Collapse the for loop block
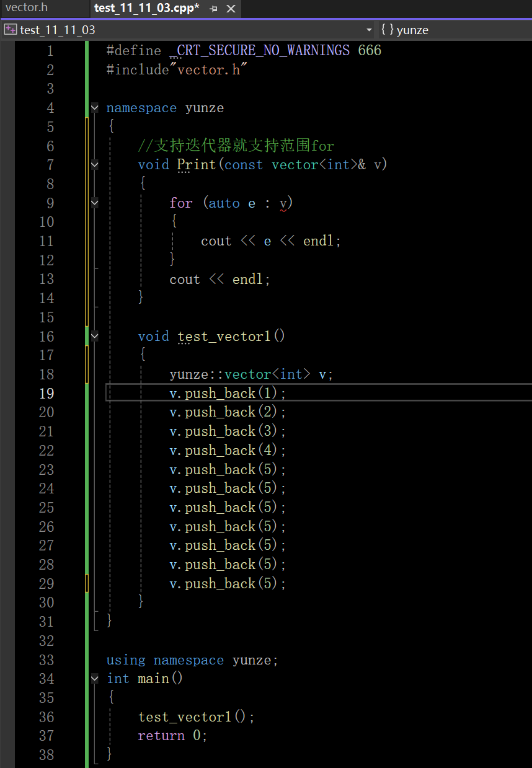 (94, 203)
